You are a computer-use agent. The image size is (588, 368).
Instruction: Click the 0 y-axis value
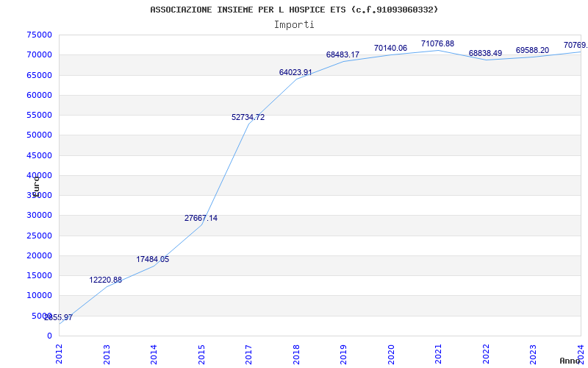(49, 336)
